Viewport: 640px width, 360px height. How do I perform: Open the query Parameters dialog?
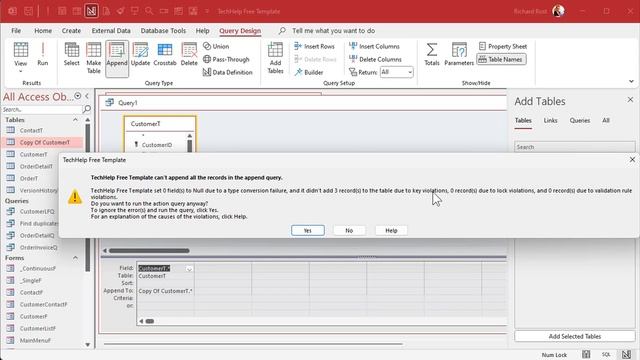459,54
